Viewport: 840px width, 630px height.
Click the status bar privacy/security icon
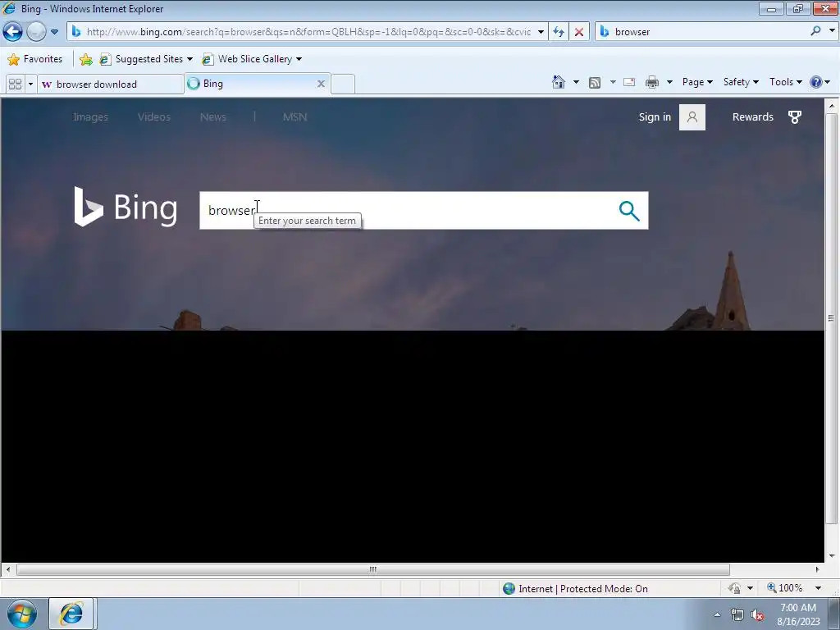[x=734, y=588]
